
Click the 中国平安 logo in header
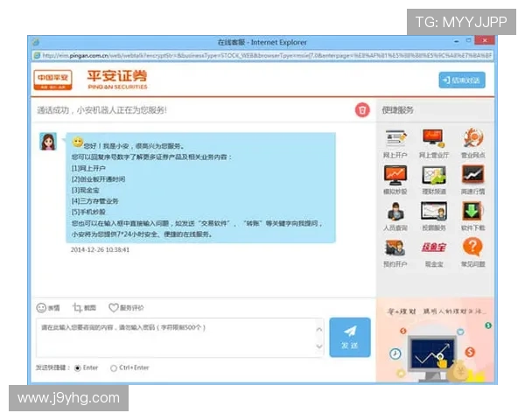pos(52,80)
